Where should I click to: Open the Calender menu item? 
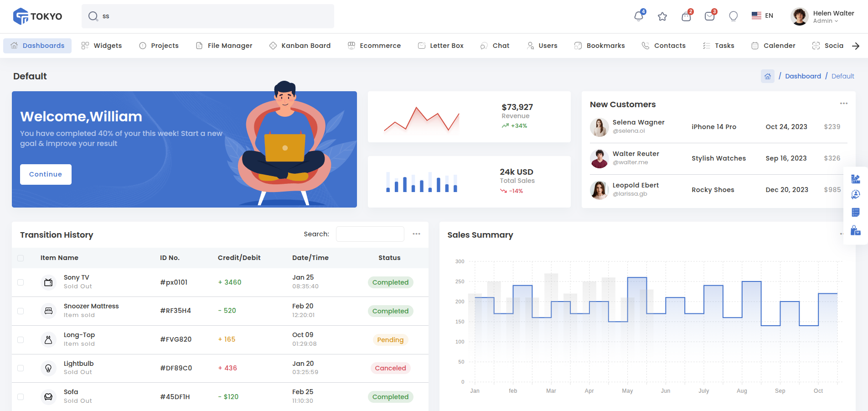[773, 46]
